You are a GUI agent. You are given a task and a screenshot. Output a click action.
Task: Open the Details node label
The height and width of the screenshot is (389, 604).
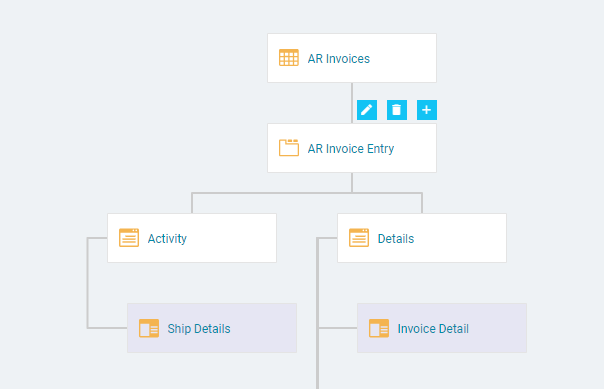point(396,239)
